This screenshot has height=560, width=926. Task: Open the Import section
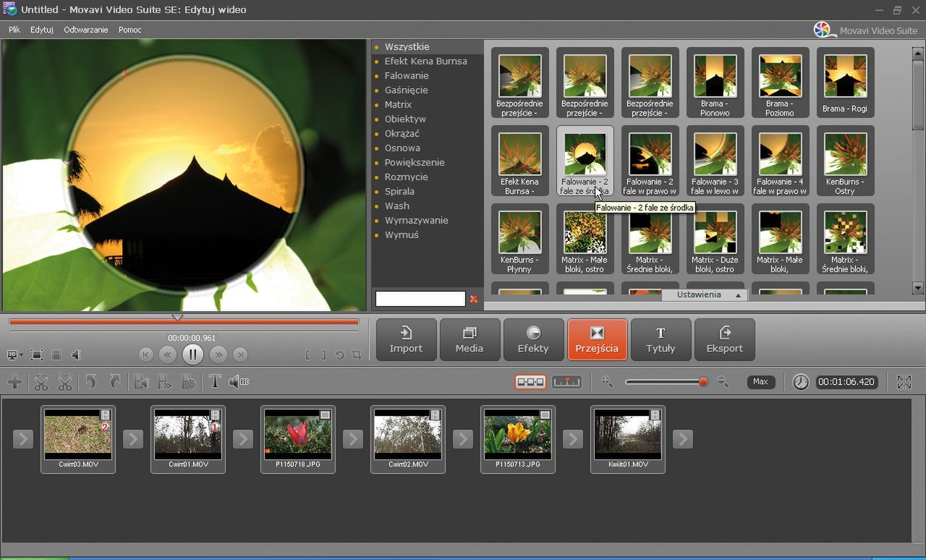click(406, 339)
